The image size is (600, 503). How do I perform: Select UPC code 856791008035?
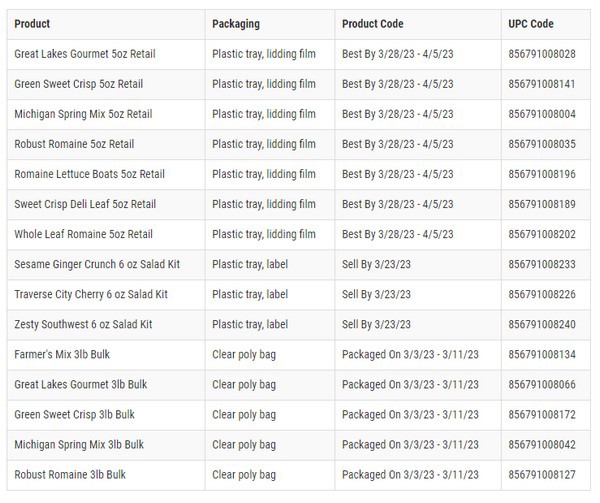click(542, 144)
